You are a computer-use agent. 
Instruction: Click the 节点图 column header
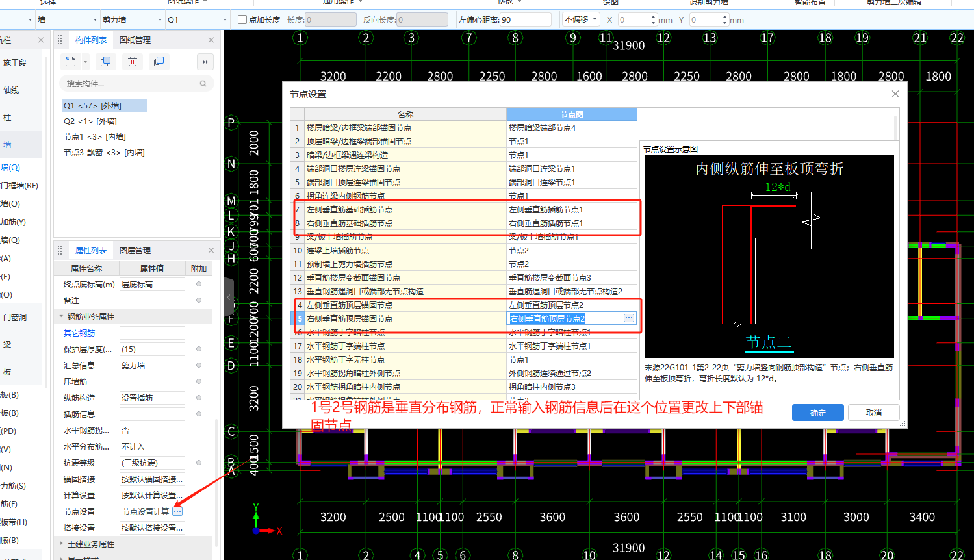tap(572, 114)
